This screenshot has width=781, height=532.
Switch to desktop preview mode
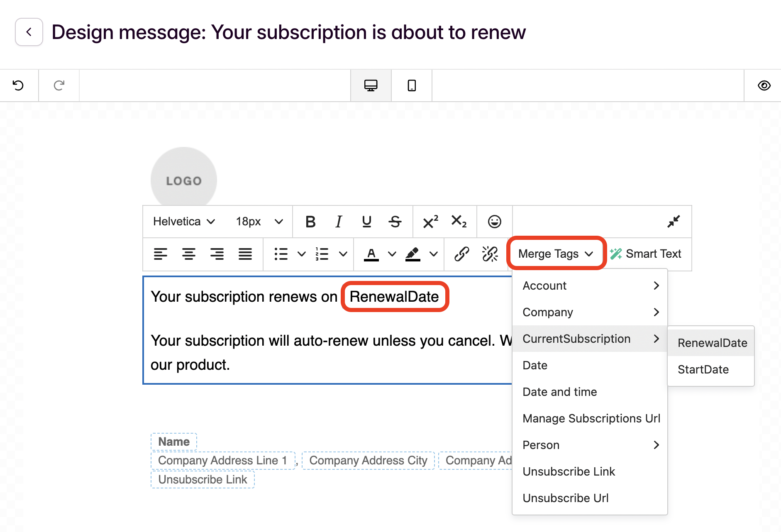pos(371,85)
